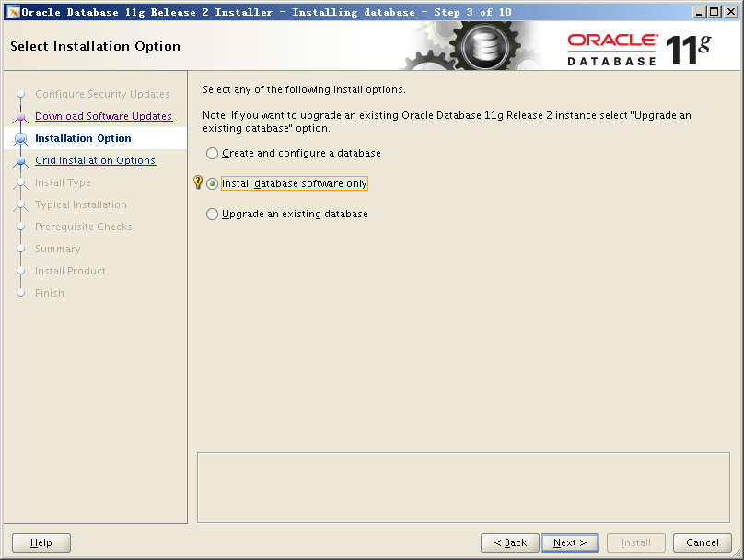744x560 pixels.
Task: Minimize the installer window
Action: (x=699, y=12)
